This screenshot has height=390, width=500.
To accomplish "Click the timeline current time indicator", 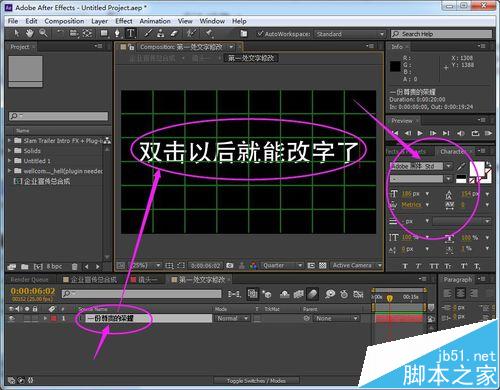I will click(389, 298).
